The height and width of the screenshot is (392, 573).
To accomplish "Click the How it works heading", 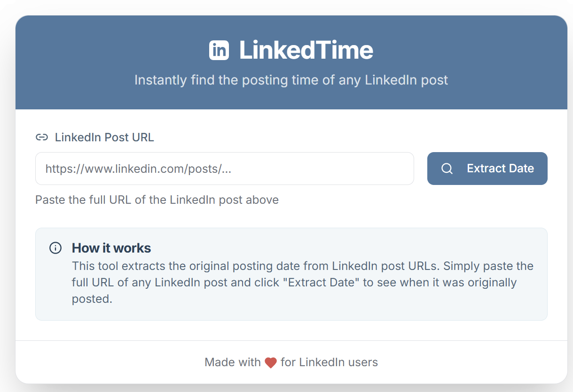I will (x=111, y=248).
